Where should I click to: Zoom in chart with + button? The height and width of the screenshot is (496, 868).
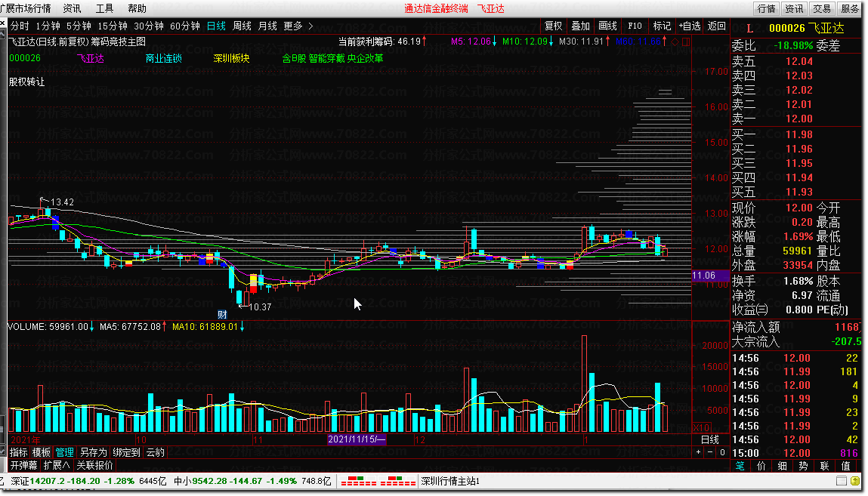tap(698, 452)
